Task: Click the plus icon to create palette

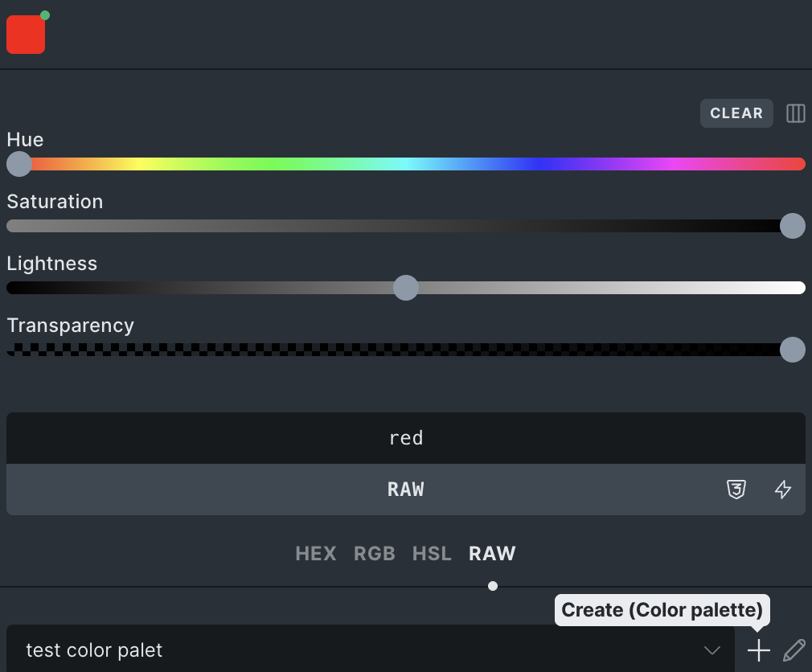Action: pos(758,649)
